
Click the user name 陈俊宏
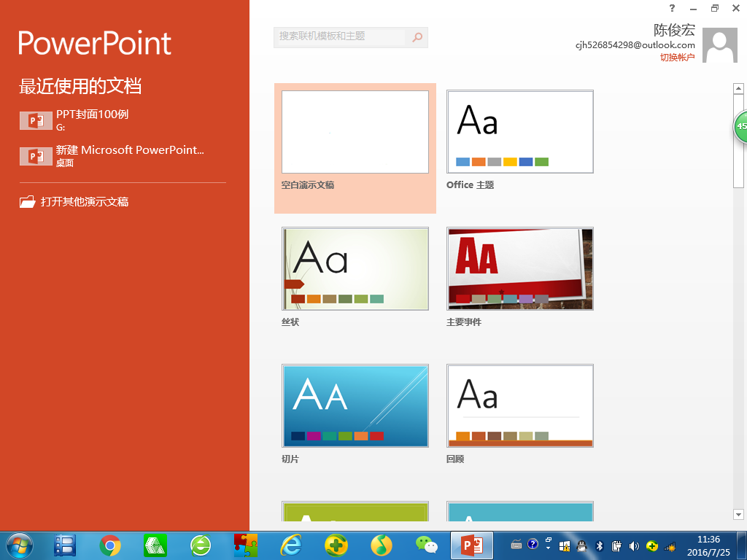coord(674,30)
